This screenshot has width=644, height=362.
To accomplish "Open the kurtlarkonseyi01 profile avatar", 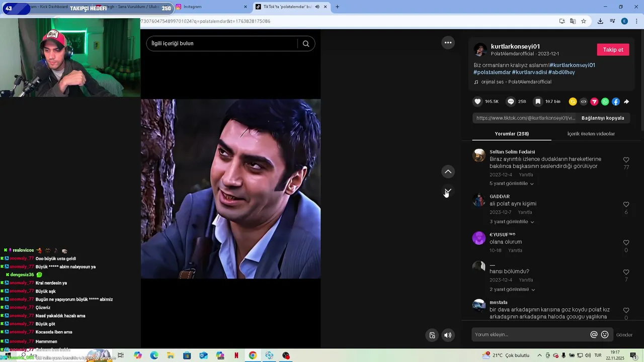I will 480,50.
